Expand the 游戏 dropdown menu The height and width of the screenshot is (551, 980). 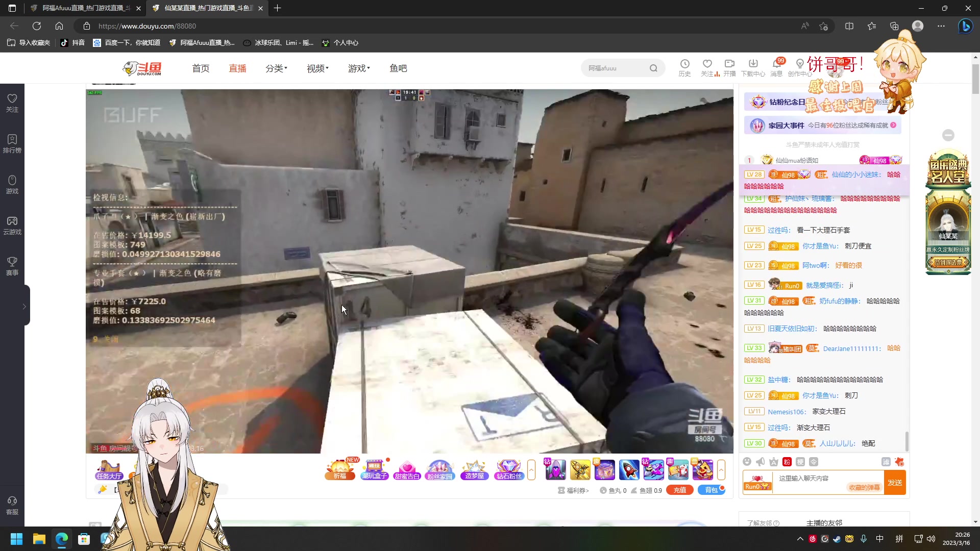pos(359,68)
